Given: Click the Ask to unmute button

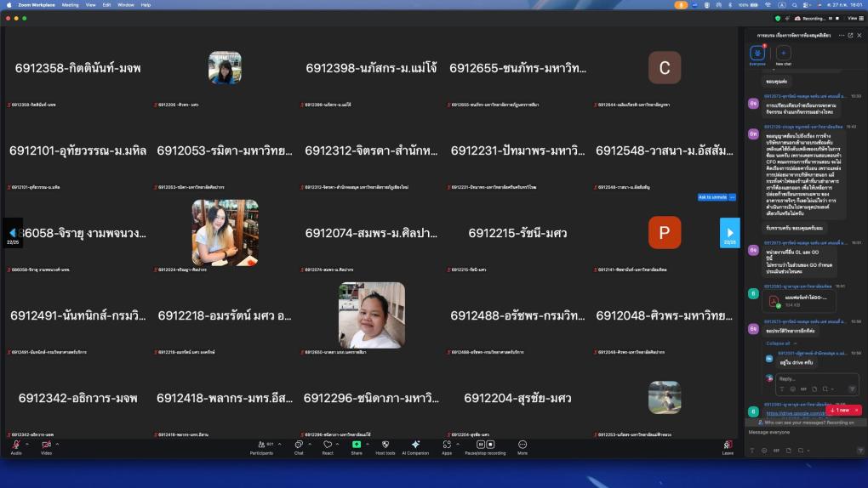Looking at the screenshot, I should coord(712,197).
